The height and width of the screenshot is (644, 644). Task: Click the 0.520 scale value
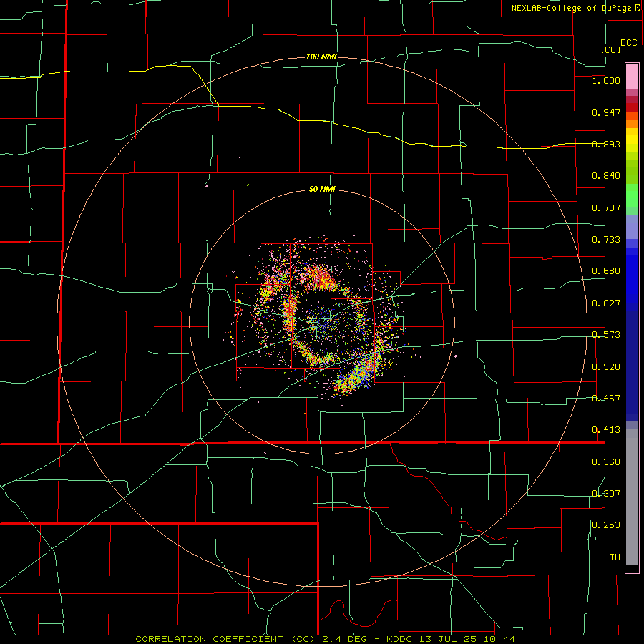tap(606, 367)
